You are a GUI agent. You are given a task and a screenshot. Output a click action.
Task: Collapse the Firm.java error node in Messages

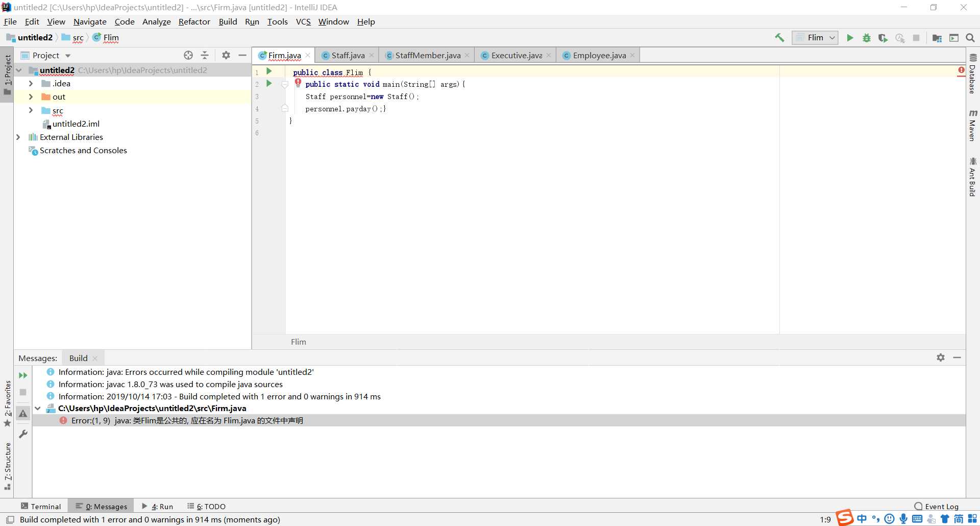coord(38,408)
